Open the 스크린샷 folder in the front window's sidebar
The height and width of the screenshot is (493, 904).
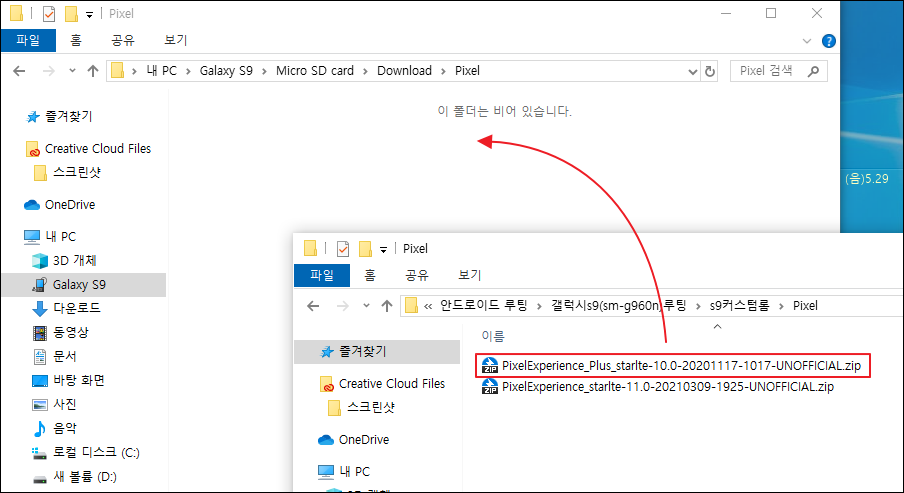click(x=371, y=408)
